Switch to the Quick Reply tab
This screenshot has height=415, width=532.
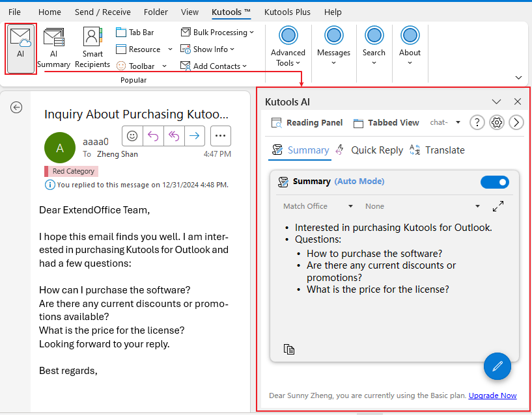(x=369, y=150)
